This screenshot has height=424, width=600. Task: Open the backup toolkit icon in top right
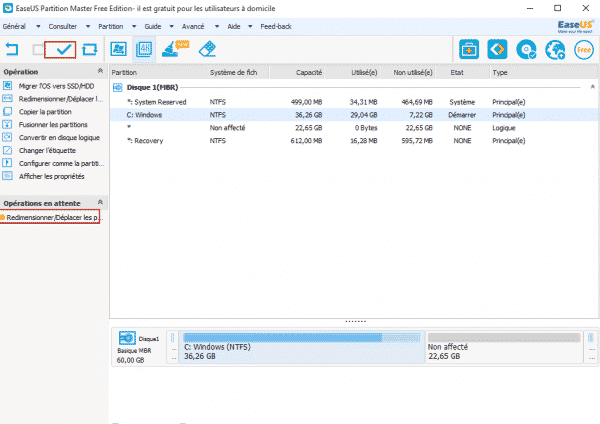tap(469, 49)
